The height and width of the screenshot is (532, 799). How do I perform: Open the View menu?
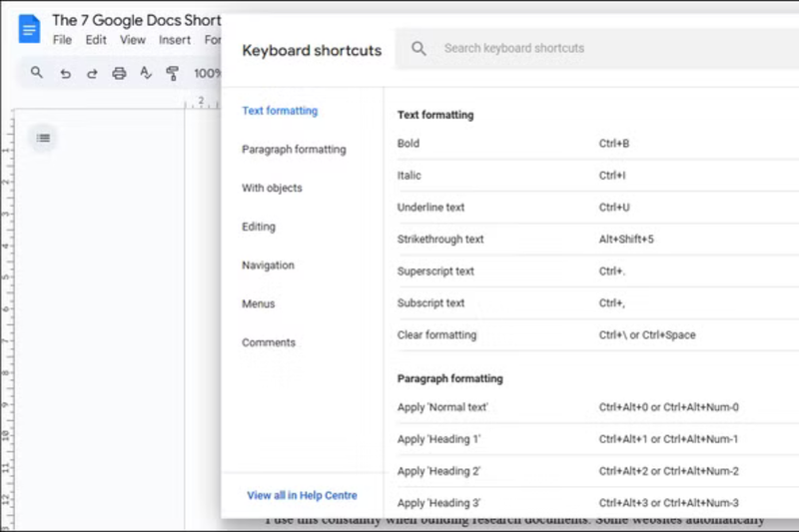point(133,40)
